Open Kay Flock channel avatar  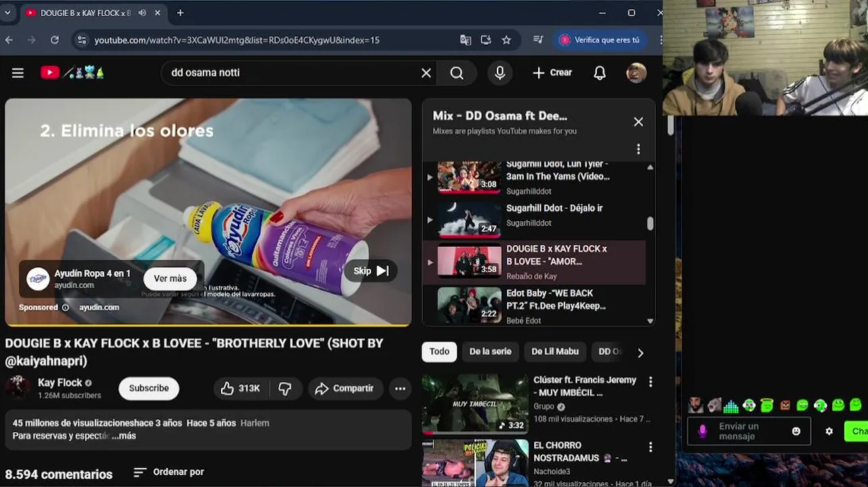(x=17, y=388)
